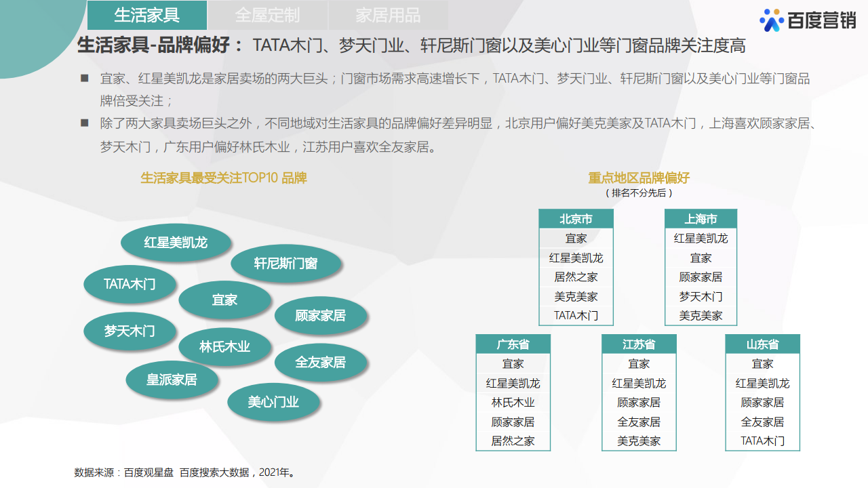Select 红星美凯龙 in the 江苏省 table
The image size is (868, 488).
point(639,383)
